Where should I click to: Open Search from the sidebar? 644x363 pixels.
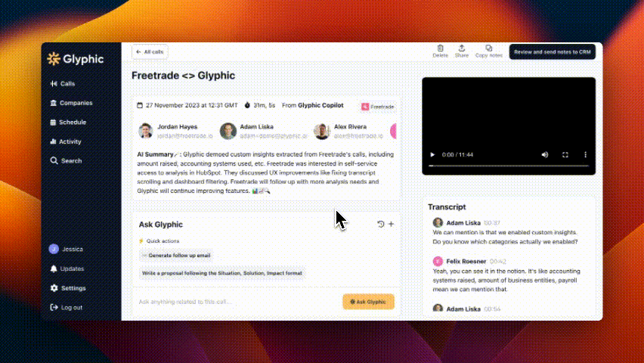pyautogui.click(x=66, y=161)
